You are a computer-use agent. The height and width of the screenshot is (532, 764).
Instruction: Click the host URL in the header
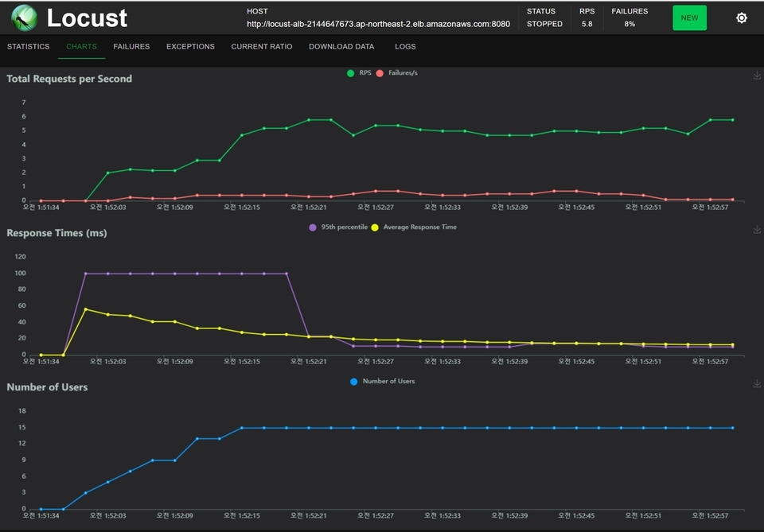378,24
